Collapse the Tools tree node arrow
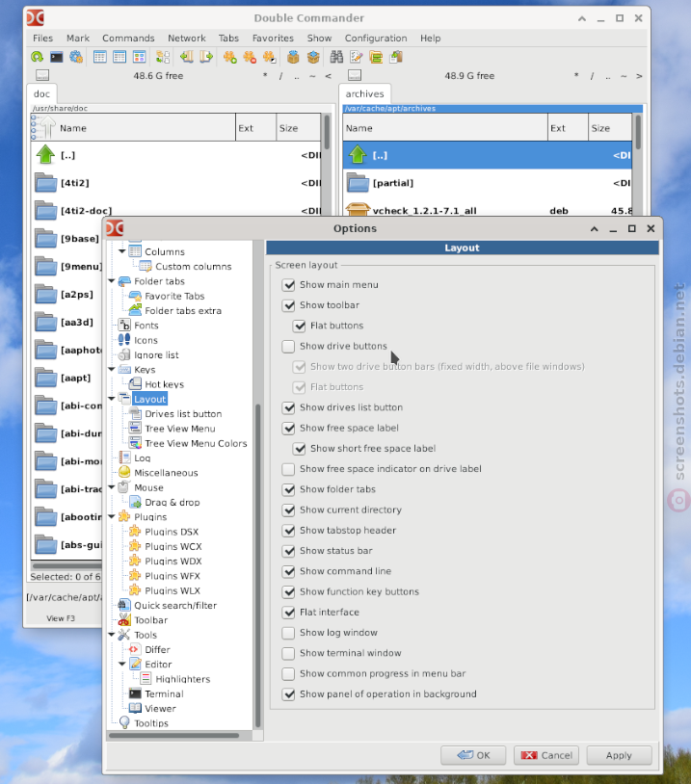 pyautogui.click(x=112, y=635)
